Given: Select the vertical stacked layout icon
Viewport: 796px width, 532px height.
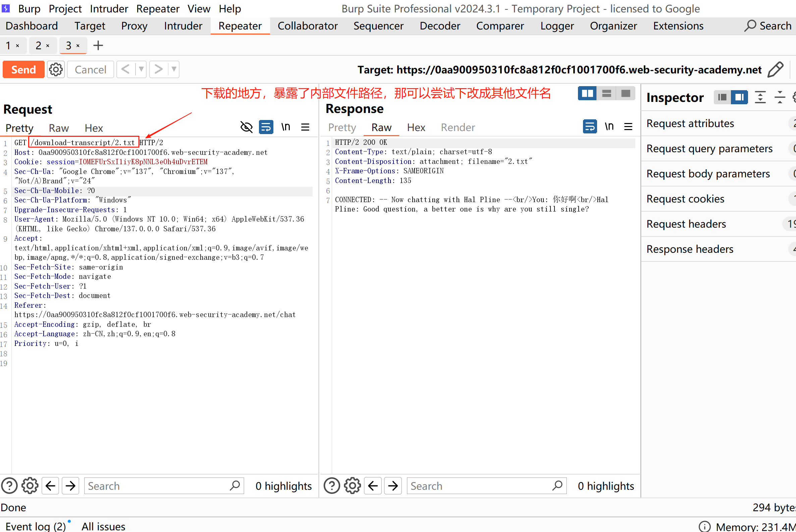Looking at the screenshot, I should (x=606, y=93).
